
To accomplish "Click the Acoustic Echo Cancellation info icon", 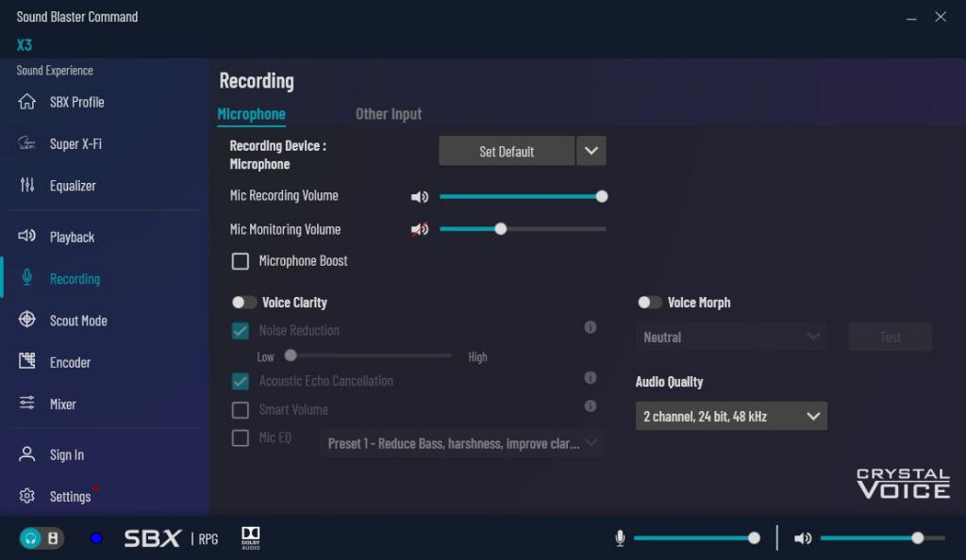I will pyautogui.click(x=591, y=378).
